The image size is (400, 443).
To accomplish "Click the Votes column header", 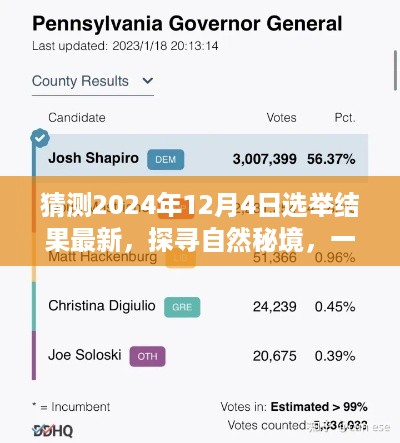I will 281,118.
